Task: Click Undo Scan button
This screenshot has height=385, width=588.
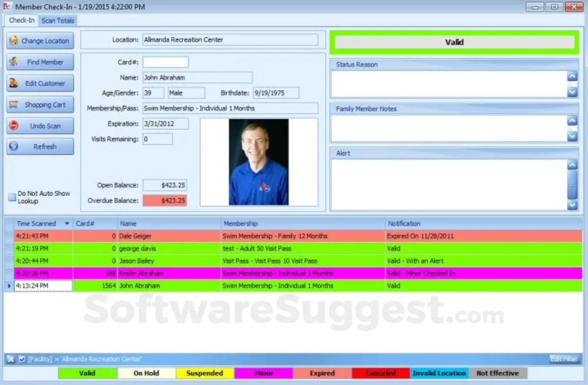Action: pos(40,126)
